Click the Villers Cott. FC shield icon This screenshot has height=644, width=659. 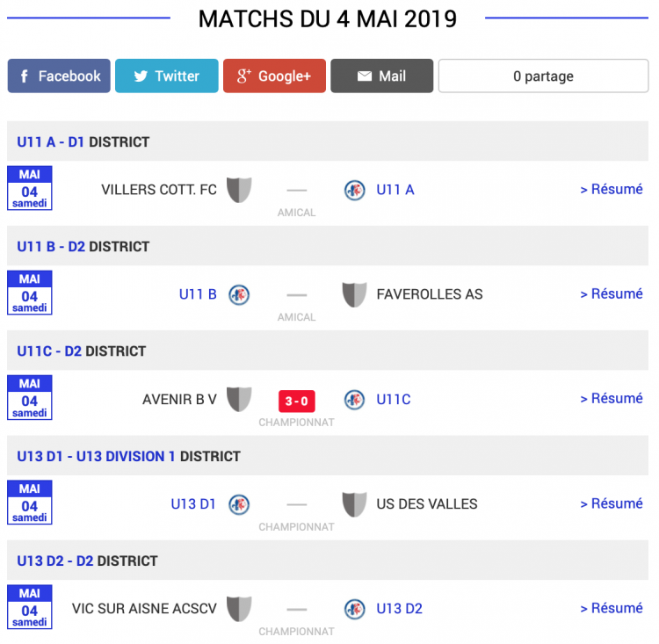tap(239, 190)
